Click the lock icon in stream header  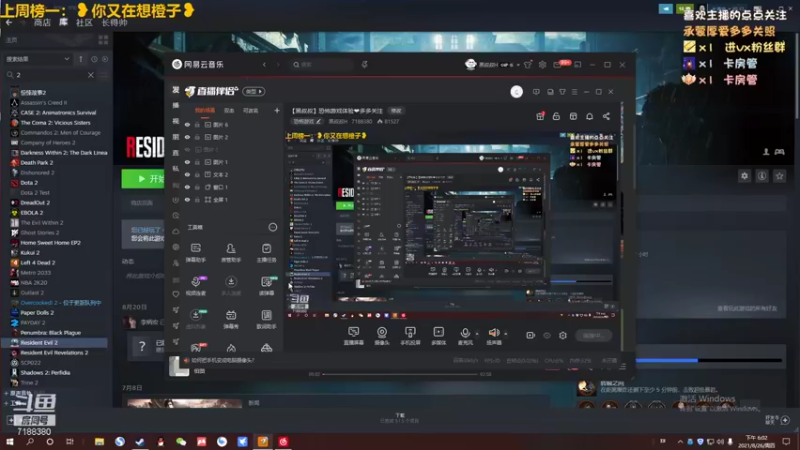click(556, 116)
